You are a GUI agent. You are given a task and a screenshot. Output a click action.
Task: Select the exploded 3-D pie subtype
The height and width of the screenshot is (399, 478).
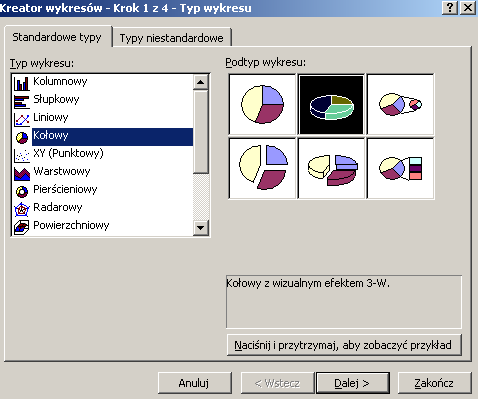pyautogui.click(x=331, y=168)
